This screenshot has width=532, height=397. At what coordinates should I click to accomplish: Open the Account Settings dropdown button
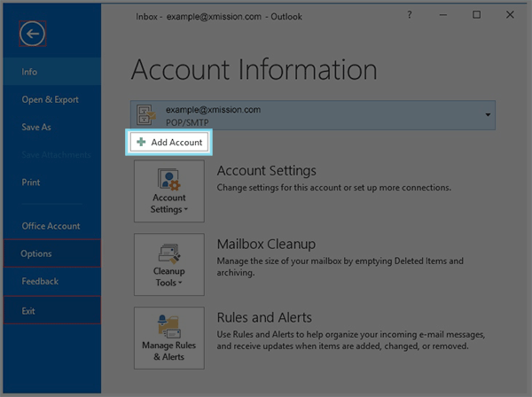(x=169, y=191)
